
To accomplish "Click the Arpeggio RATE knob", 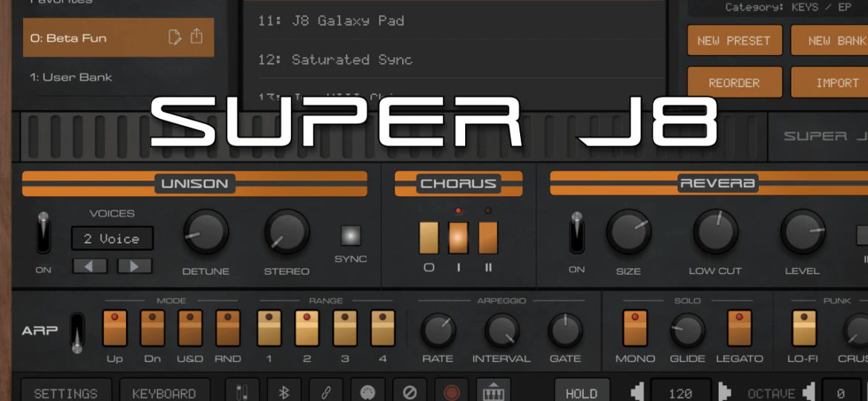I will [438, 330].
